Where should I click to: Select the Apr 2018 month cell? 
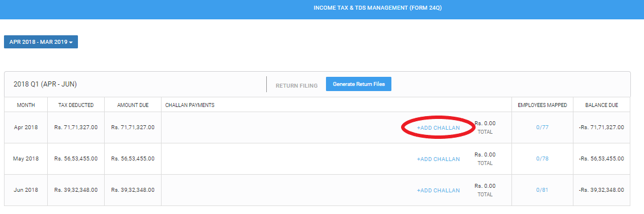26,127
